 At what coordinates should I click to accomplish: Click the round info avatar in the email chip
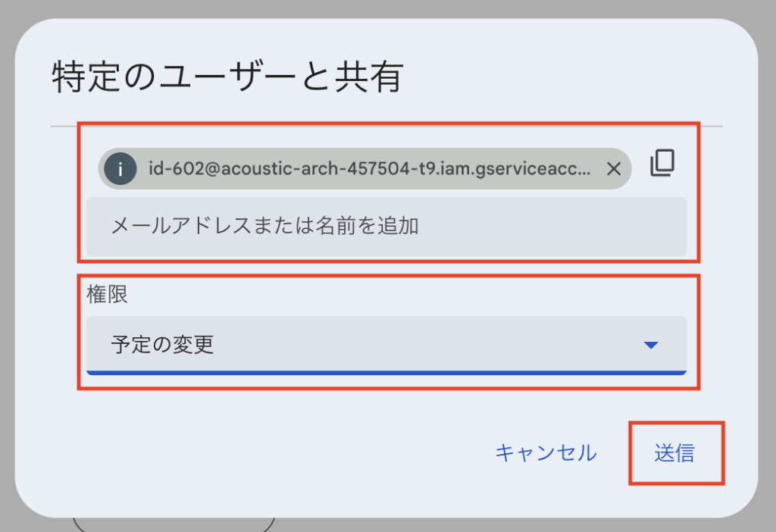click(120, 169)
